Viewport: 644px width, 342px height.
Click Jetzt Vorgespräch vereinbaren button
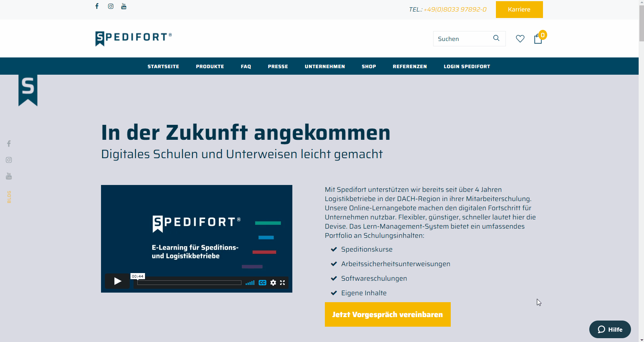[388, 314]
